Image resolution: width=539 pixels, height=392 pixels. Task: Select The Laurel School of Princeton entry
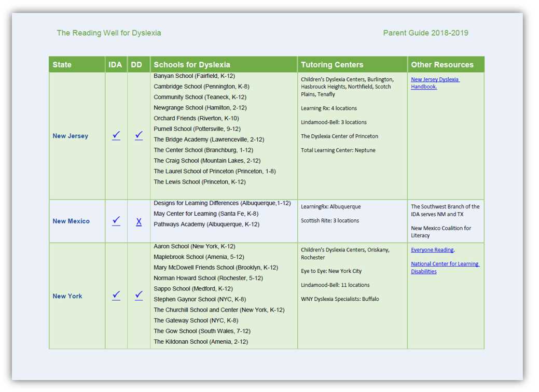pyautogui.click(x=214, y=171)
